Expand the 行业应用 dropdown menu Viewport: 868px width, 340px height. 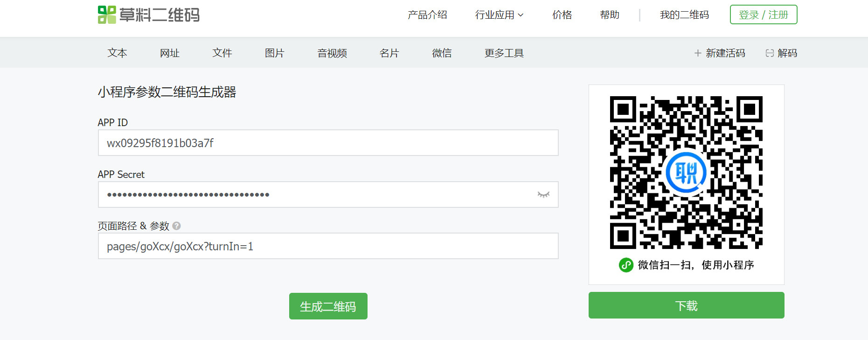point(500,15)
